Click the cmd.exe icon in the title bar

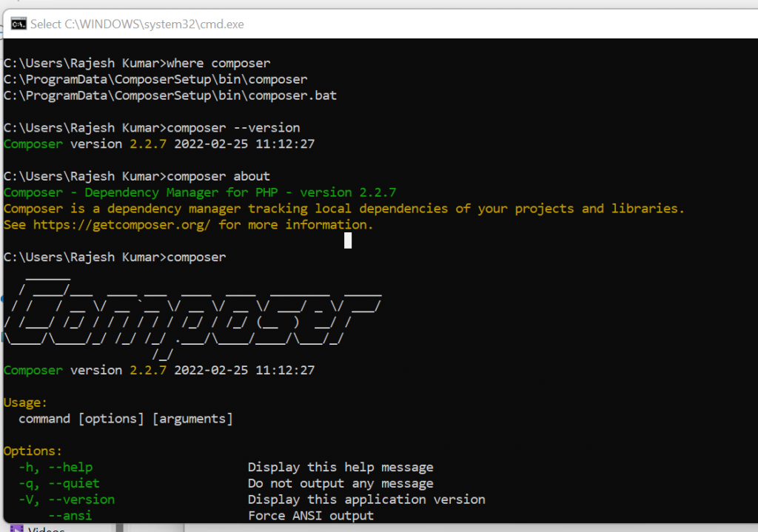click(19, 24)
